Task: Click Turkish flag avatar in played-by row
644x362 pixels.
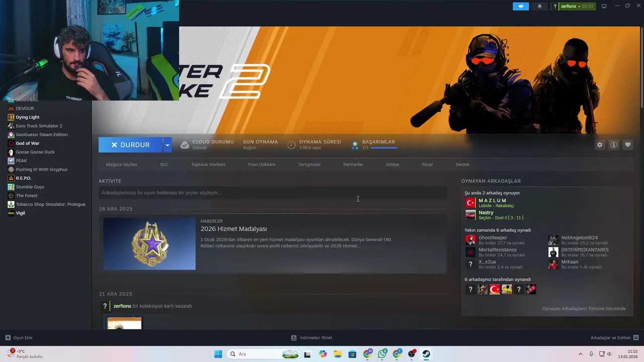Action: pos(495,290)
